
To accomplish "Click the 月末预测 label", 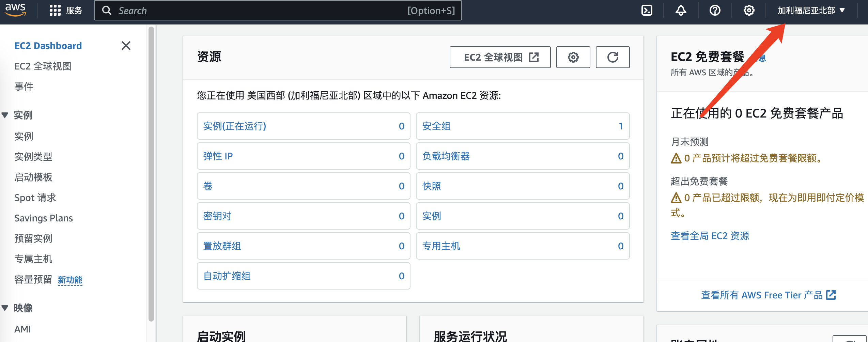I will click(x=689, y=142).
